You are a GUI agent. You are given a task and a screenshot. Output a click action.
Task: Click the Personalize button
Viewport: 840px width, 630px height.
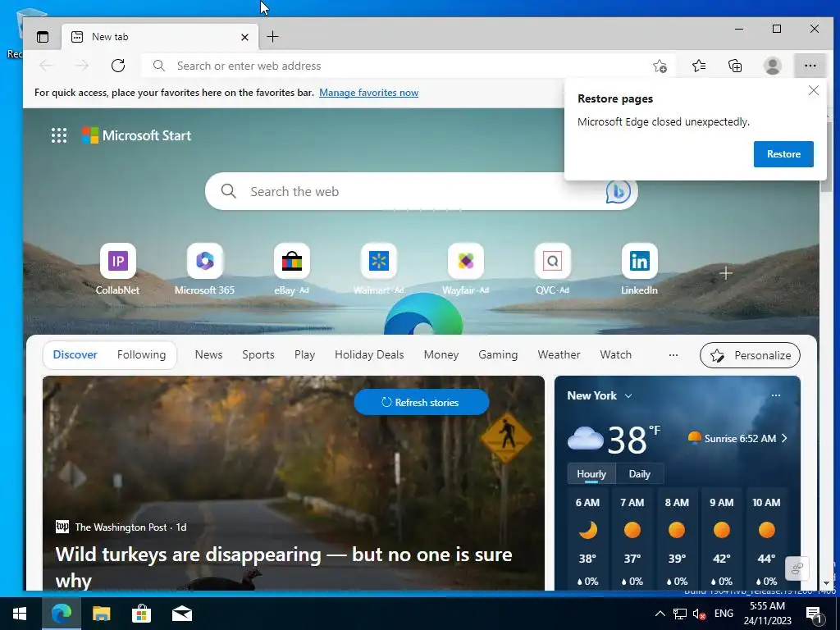pos(750,355)
